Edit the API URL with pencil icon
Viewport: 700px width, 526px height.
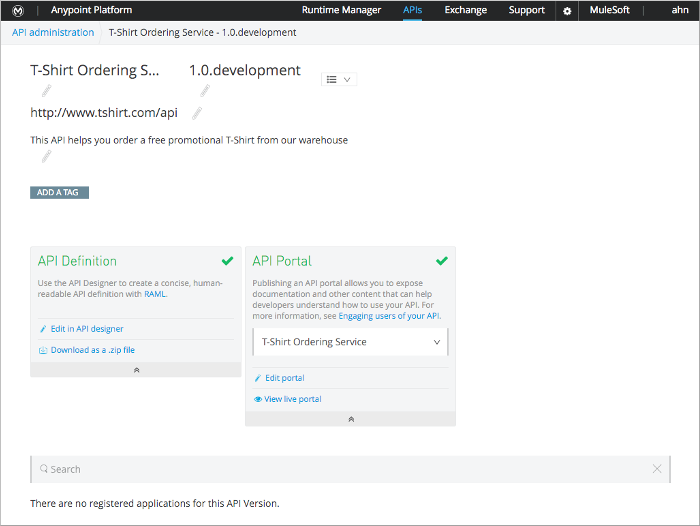tap(197, 113)
